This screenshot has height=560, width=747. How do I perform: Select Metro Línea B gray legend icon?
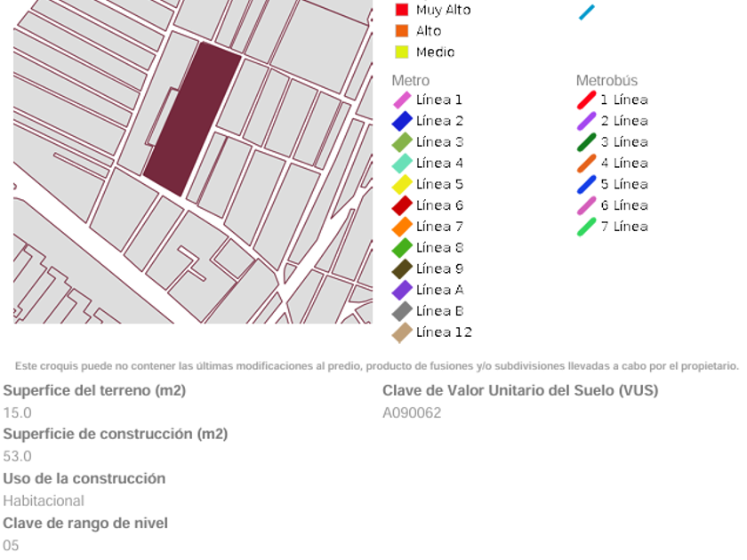(402, 311)
